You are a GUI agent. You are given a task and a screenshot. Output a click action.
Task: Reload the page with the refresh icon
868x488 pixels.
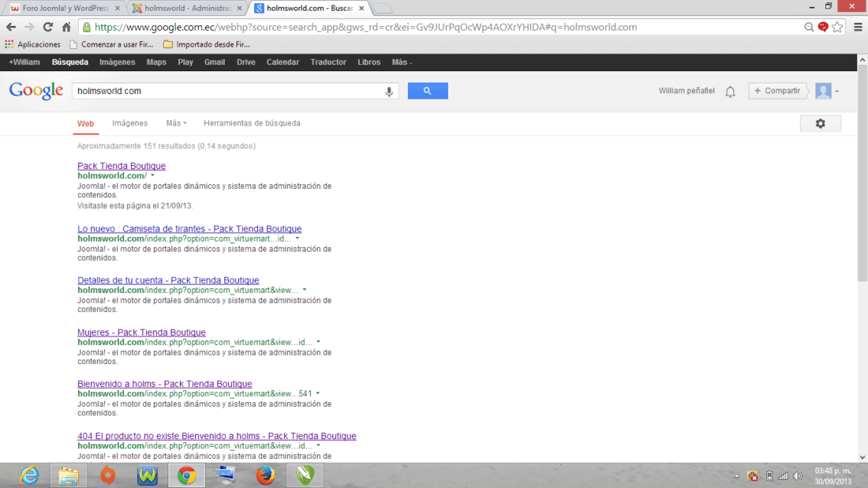(x=47, y=27)
